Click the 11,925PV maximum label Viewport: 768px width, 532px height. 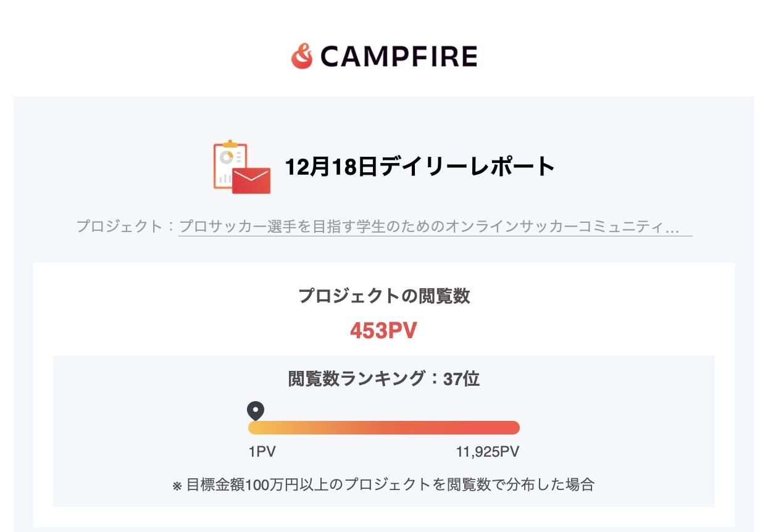click(487, 452)
